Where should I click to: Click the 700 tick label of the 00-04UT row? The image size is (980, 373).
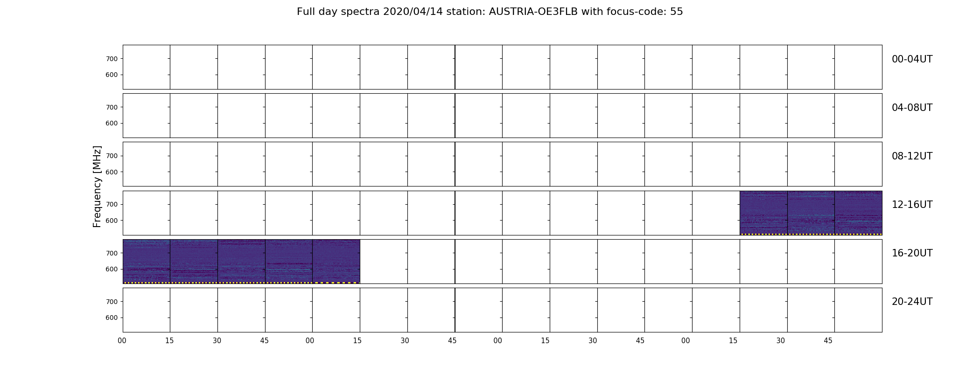[112, 59]
